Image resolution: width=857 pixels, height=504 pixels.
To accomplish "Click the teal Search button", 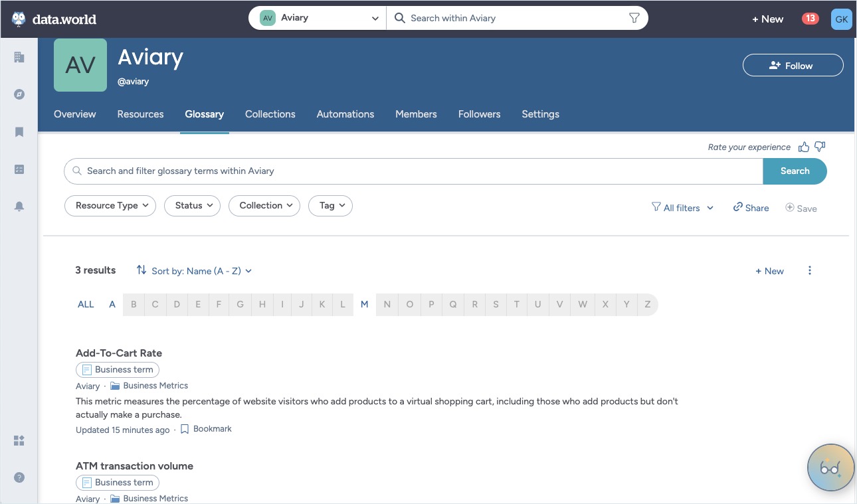I will click(795, 171).
